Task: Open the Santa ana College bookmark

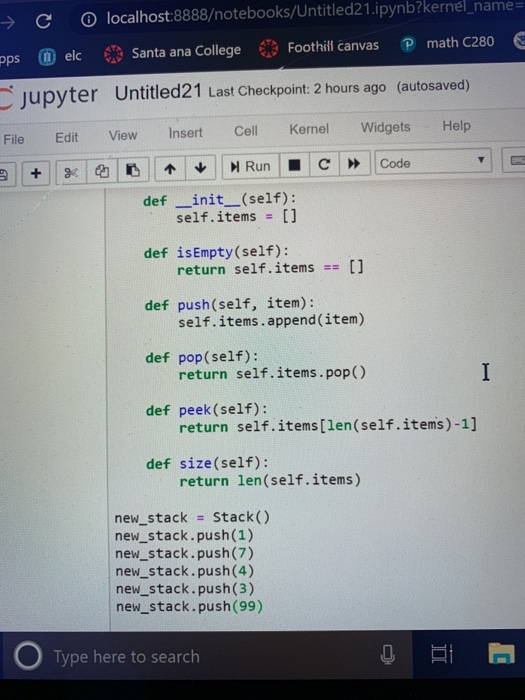Action: click(172, 53)
